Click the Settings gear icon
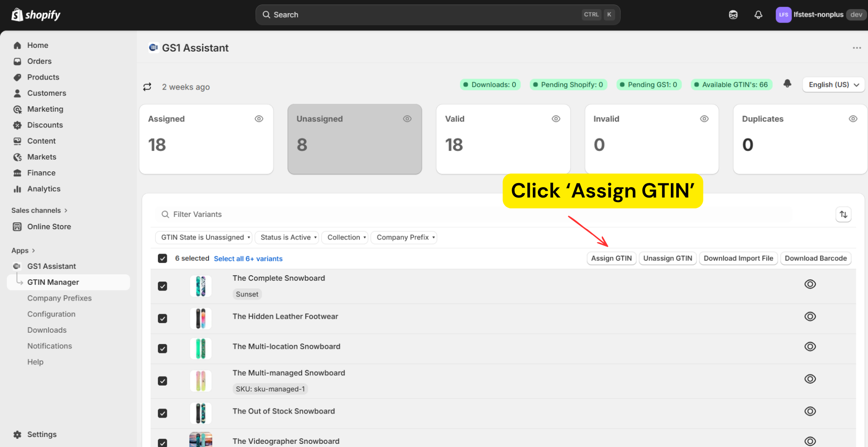Viewport: 868px width, 447px height. point(17,434)
